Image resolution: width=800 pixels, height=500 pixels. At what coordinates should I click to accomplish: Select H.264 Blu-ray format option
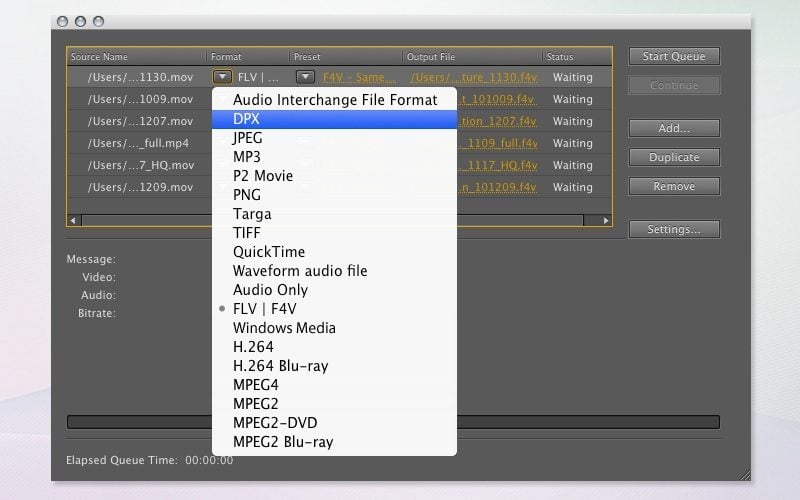[x=280, y=366]
